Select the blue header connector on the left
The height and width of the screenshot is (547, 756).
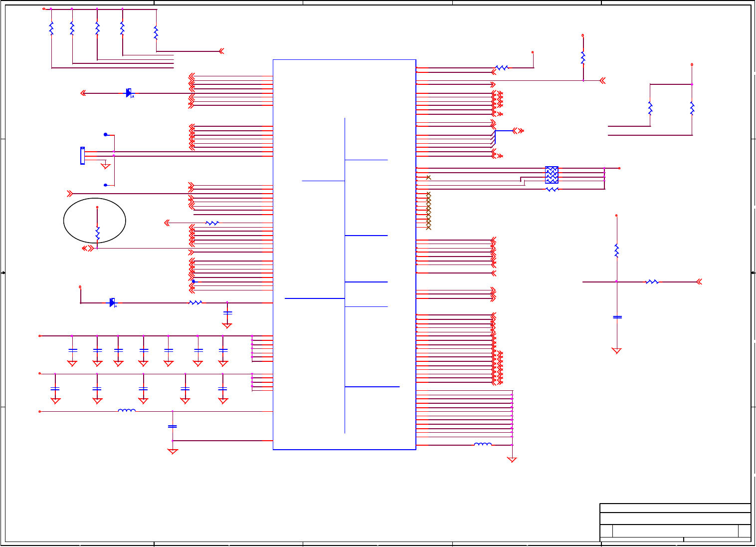point(82,156)
